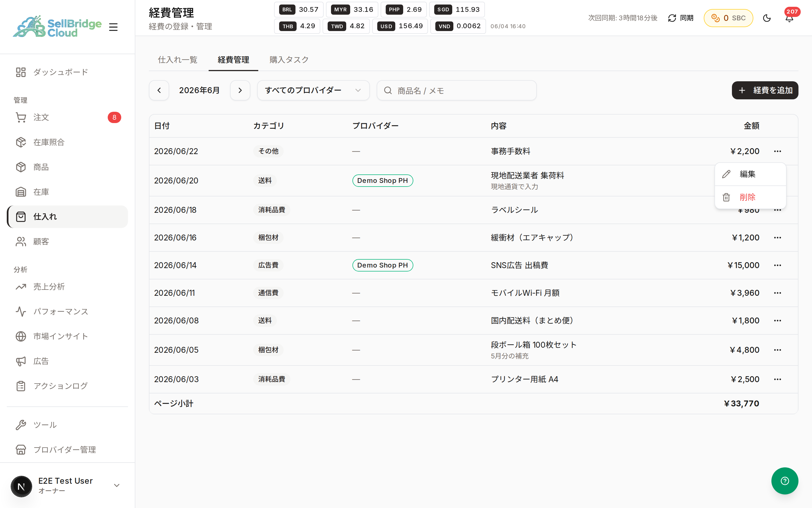
Task: Click the SellBridge Cloud logo
Action: click(57, 27)
